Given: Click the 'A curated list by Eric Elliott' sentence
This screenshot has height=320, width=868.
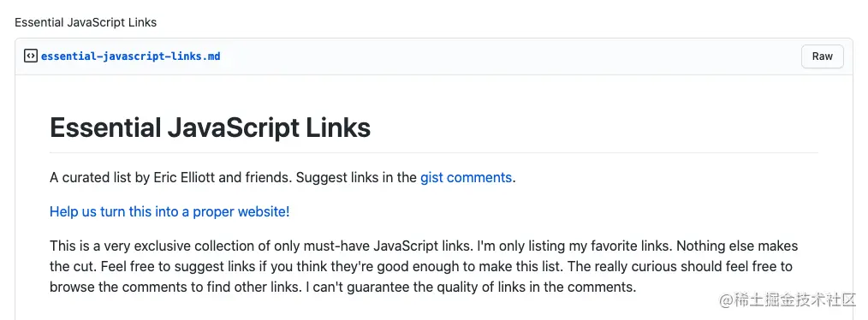Looking at the screenshot, I should coord(170,178).
